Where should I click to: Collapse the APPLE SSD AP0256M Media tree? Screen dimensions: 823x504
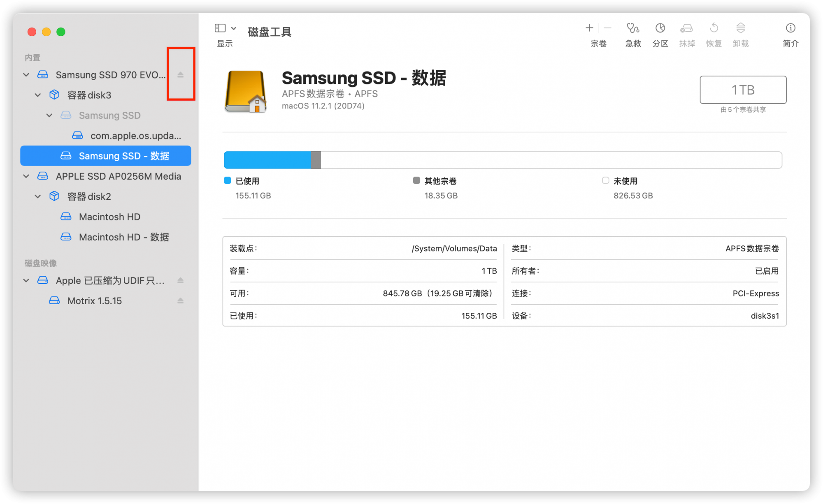coord(26,176)
